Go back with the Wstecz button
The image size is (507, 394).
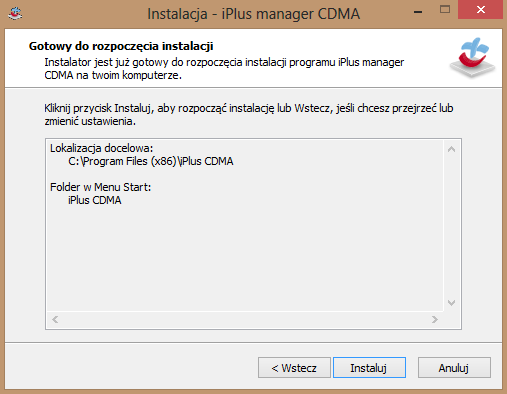tap(294, 368)
